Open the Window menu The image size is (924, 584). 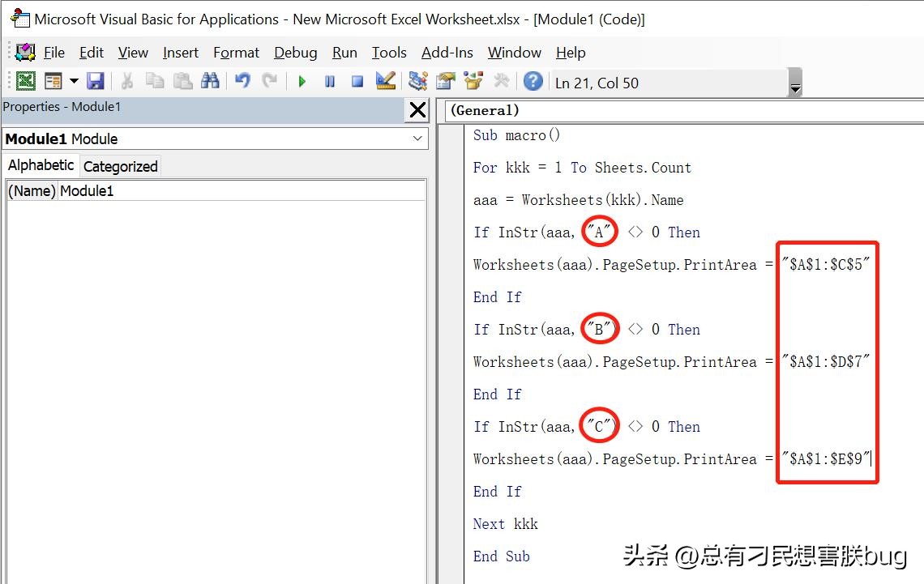coord(515,53)
